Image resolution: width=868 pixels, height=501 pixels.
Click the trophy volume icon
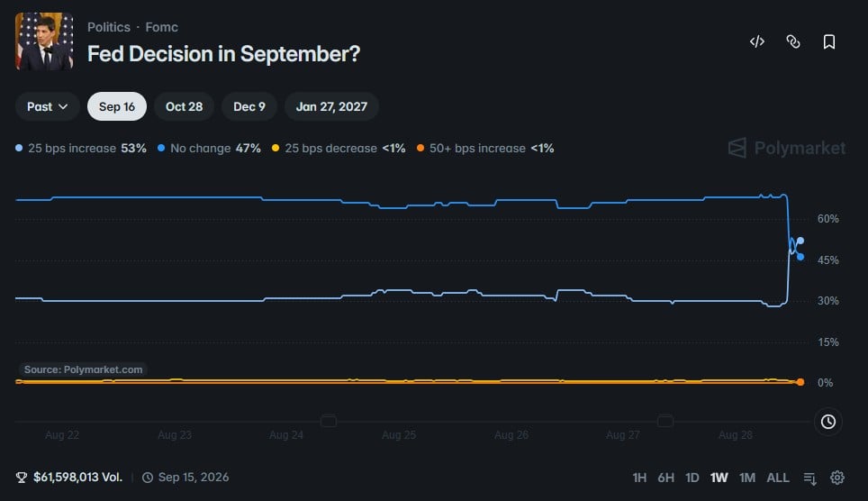pyautogui.click(x=22, y=478)
